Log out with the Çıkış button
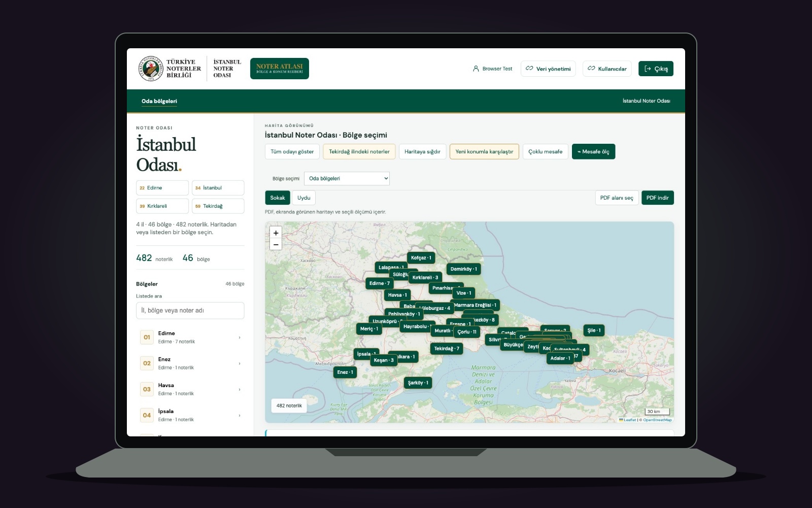The height and width of the screenshot is (508, 812). click(x=656, y=69)
